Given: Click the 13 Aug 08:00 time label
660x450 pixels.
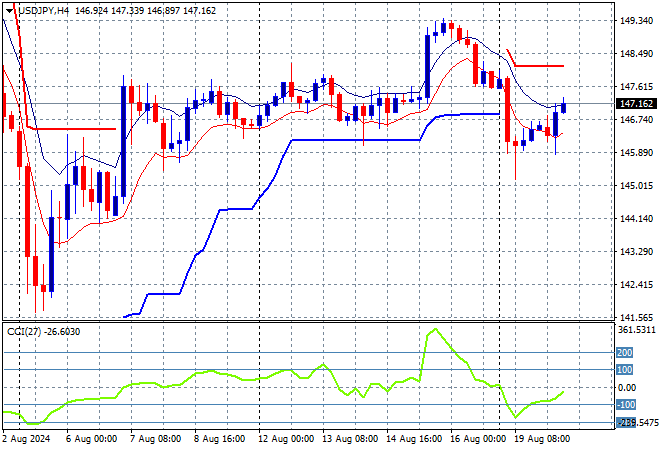Looking at the screenshot, I should (350, 439).
